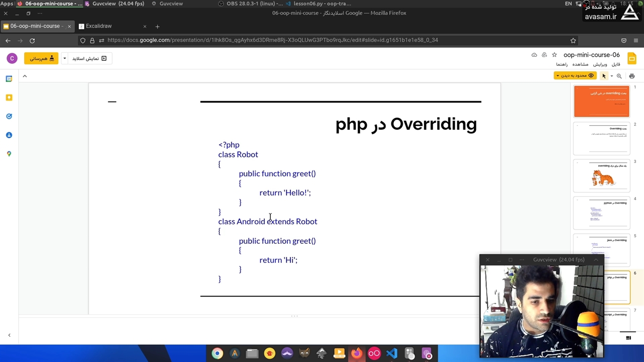Open the view-only mode dropdown
The image size is (644, 362).
click(575, 76)
